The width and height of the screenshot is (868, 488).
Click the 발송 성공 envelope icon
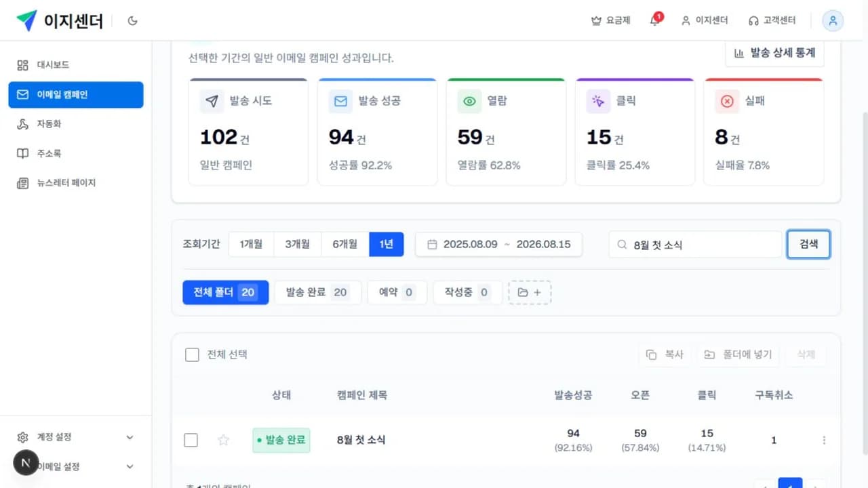click(x=340, y=101)
